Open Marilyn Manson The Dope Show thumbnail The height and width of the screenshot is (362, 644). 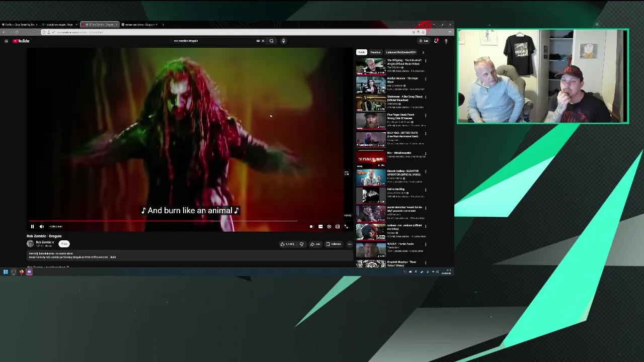click(x=371, y=85)
